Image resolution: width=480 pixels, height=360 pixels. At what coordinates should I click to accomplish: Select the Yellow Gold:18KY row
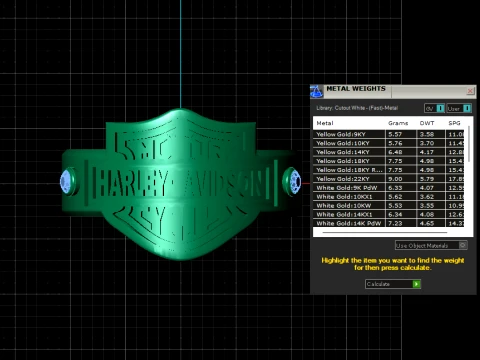click(x=388, y=161)
